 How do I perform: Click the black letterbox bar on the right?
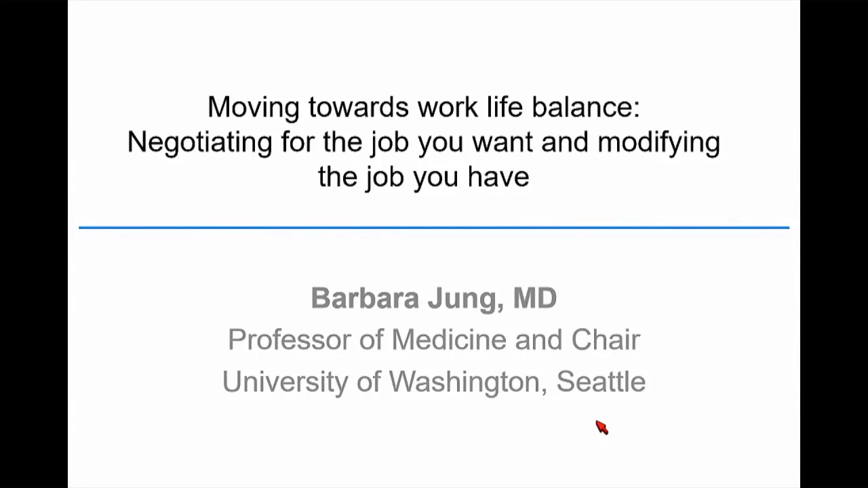pos(834,244)
